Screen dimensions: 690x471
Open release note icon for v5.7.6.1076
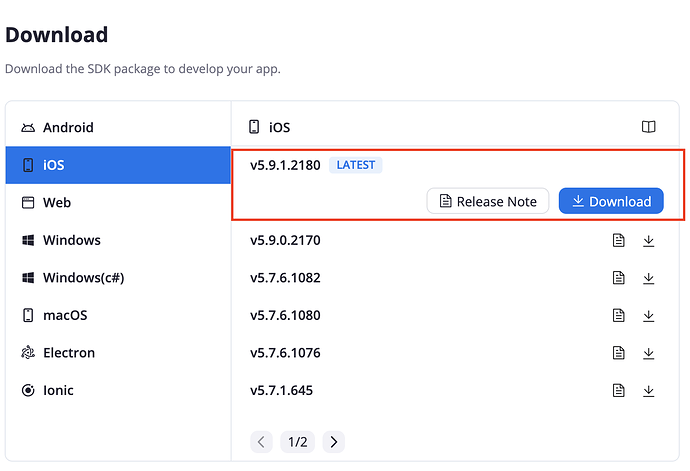[619, 353]
